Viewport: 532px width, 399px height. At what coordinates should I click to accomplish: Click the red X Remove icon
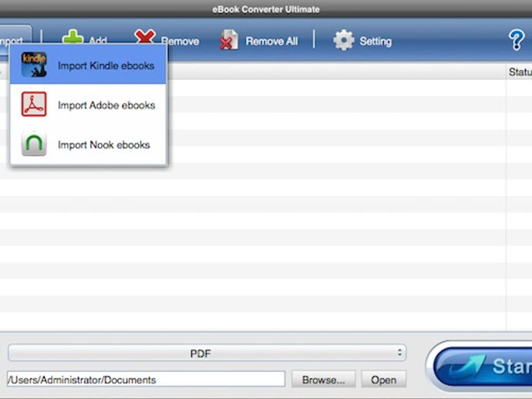145,37
